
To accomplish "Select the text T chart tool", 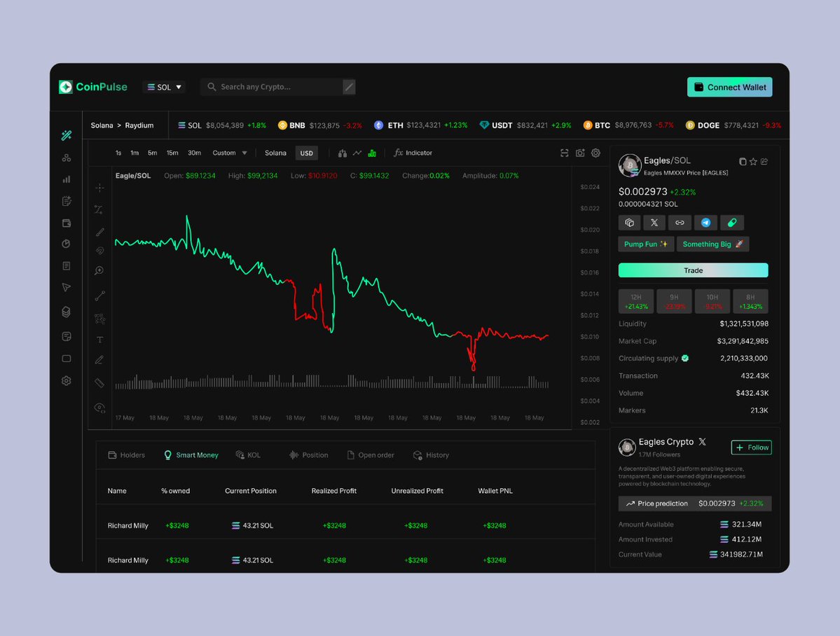I will point(99,340).
